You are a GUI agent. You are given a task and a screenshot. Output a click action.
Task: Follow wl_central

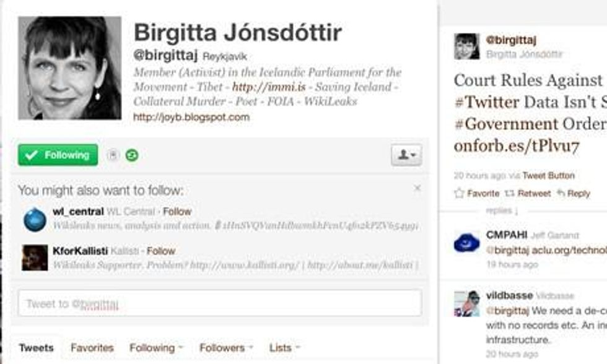click(177, 212)
